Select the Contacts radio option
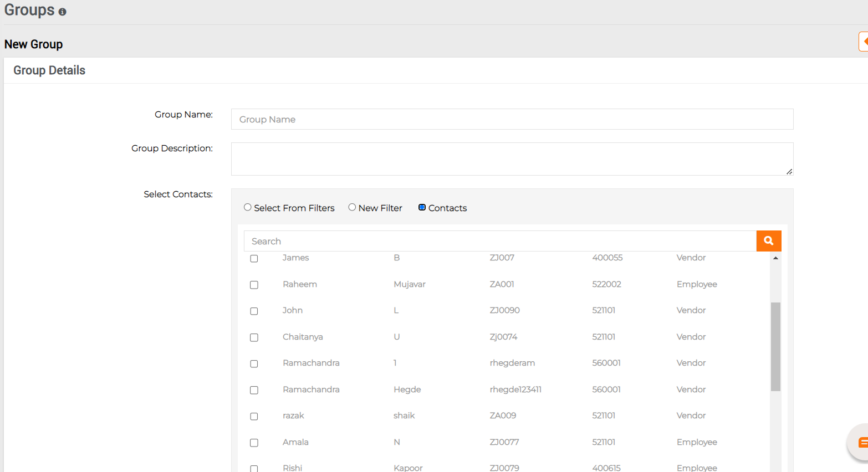Image resolution: width=868 pixels, height=472 pixels. (422, 207)
